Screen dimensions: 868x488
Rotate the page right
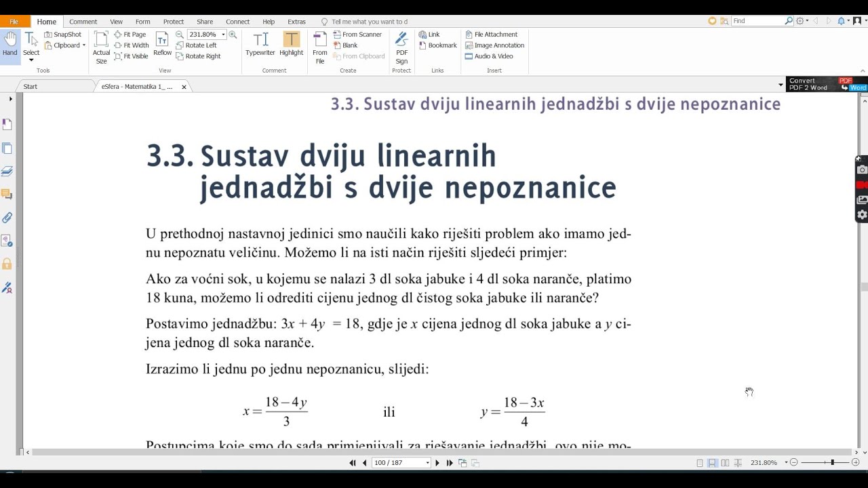point(198,56)
